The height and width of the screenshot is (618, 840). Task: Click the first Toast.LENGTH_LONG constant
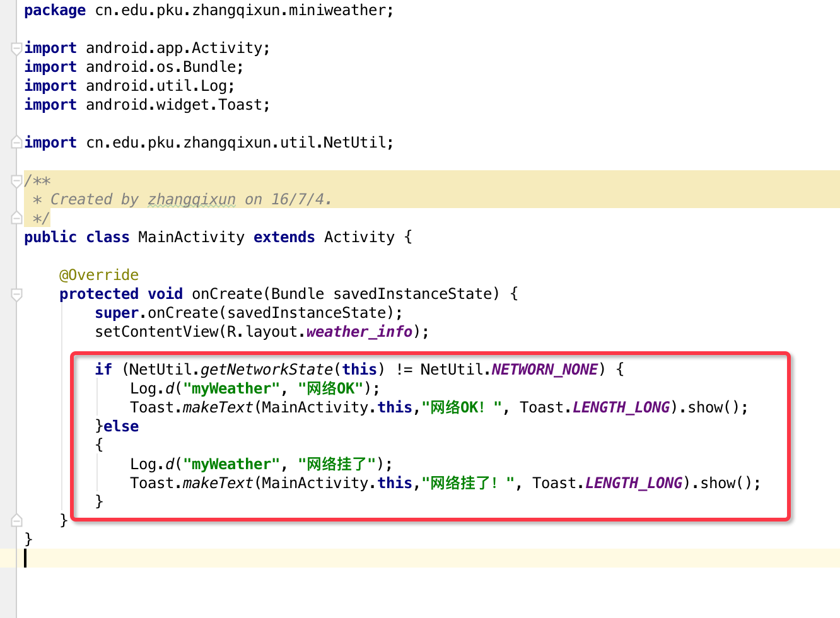621,407
